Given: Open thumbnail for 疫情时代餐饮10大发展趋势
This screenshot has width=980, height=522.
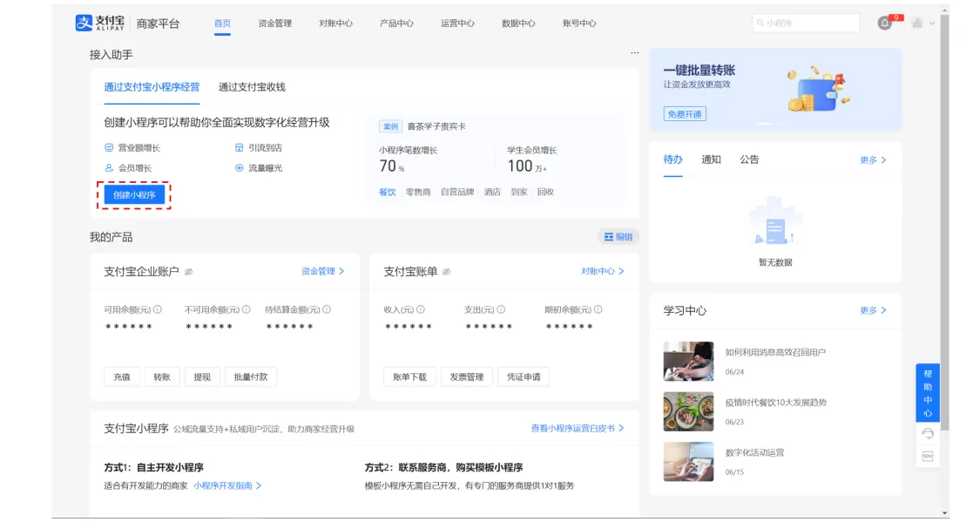Looking at the screenshot, I should point(688,411).
